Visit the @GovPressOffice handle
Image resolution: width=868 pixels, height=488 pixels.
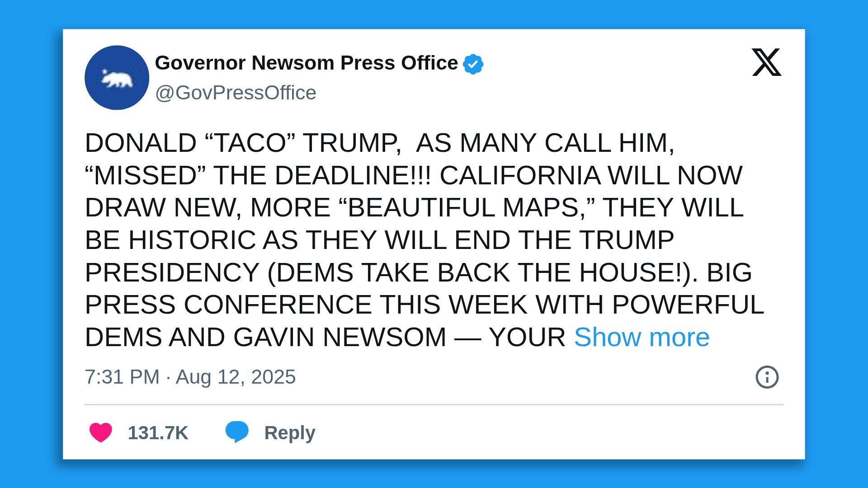click(x=236, y=93)
